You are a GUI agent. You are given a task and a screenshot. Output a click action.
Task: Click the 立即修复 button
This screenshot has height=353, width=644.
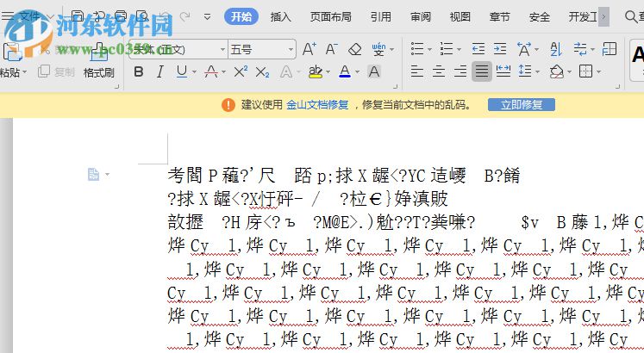522,105
